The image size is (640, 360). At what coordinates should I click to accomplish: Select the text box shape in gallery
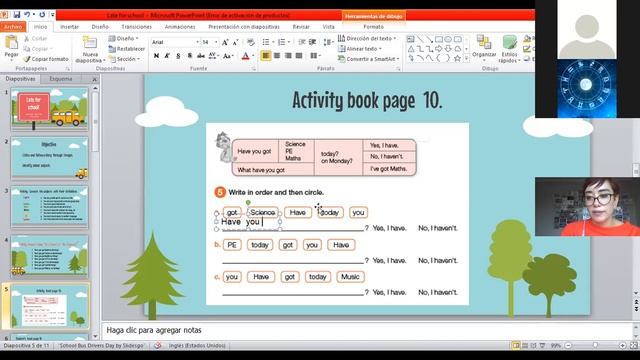(411, 39)
